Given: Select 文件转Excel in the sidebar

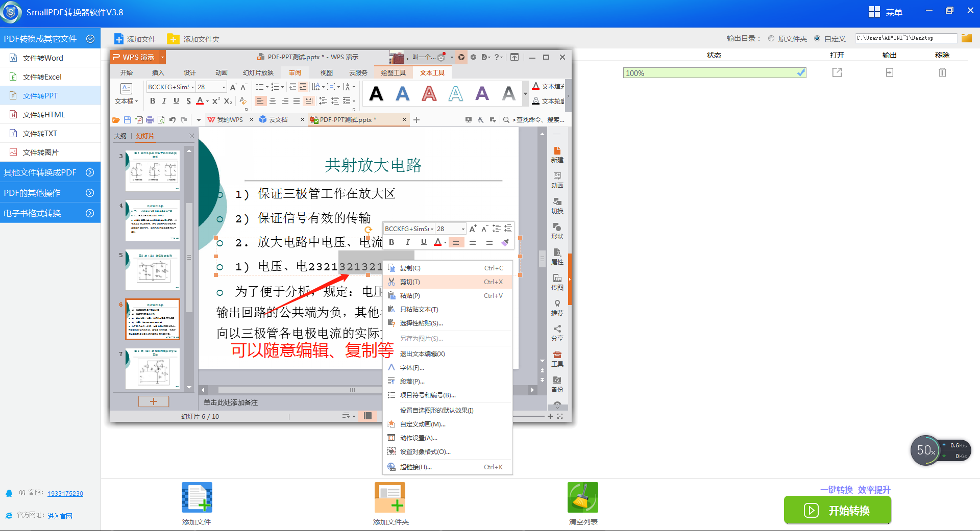Looking at the screenshot, I should point(50,77).
